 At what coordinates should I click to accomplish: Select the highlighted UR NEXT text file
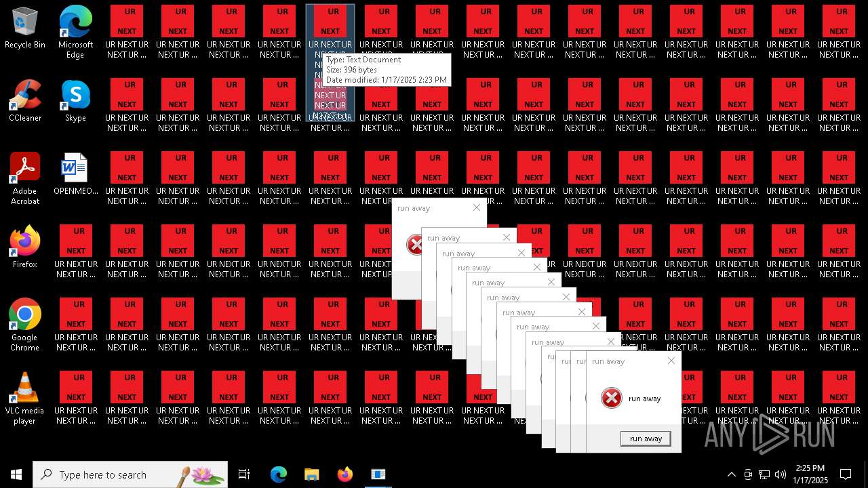coord(330,63)
